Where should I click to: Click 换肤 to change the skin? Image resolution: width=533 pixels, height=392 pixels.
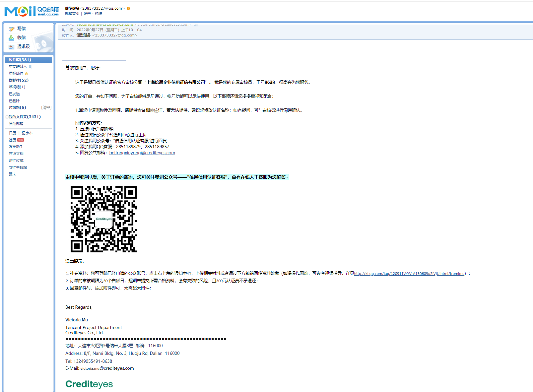pyautogui.click(x=99, y=14)
